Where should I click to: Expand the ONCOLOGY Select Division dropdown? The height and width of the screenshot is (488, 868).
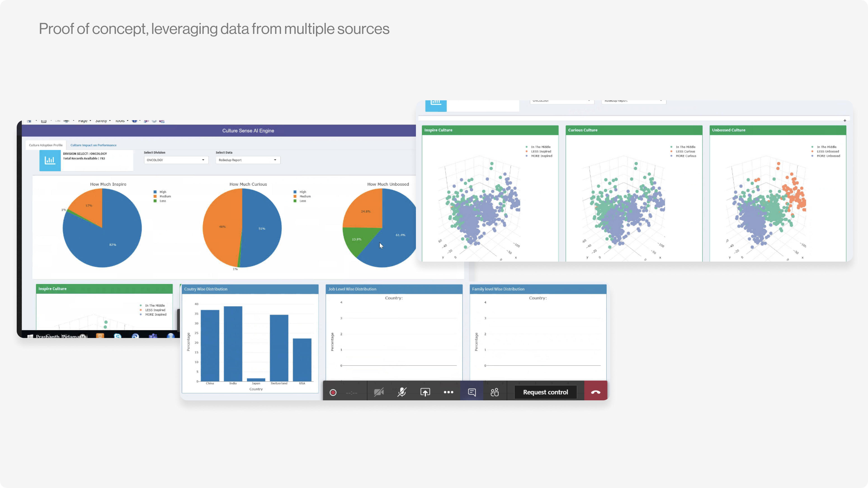(x=176, y=160)
